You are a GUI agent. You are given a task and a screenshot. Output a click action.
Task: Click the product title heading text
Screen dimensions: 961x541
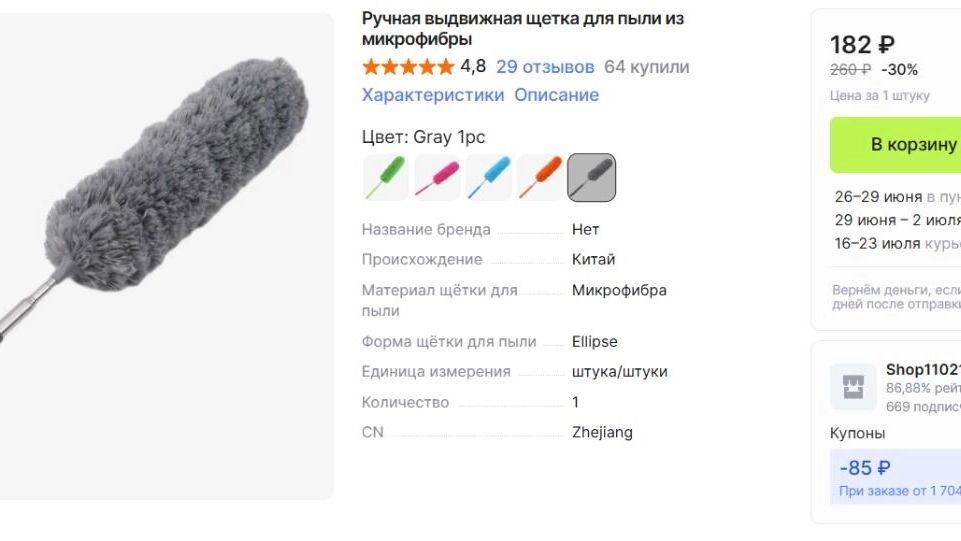tap(523, 29)
